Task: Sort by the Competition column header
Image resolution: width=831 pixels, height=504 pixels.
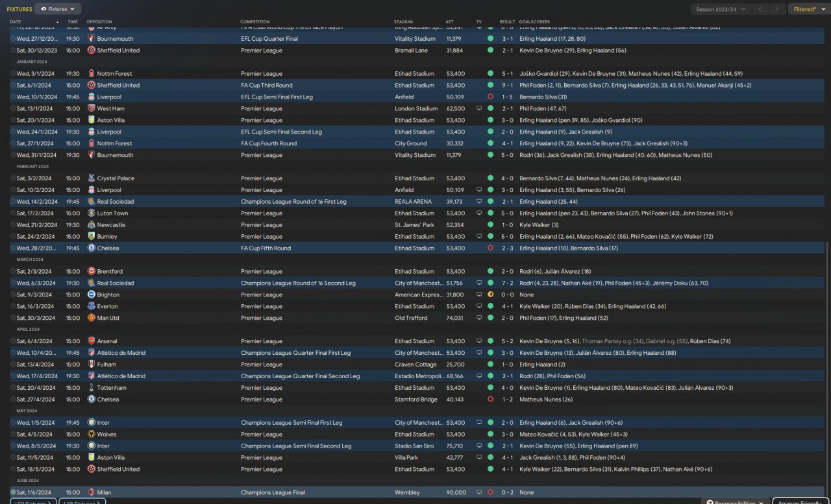Action: [x=254, y=22]
